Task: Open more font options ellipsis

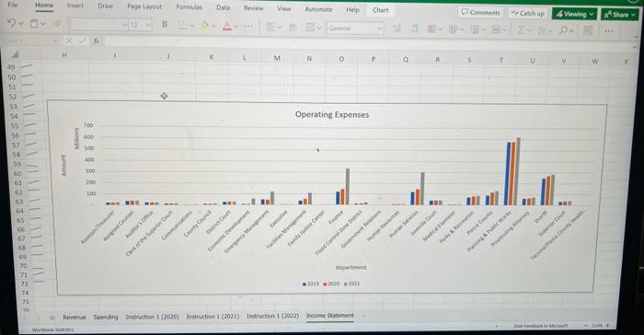Action: [248, 27]
